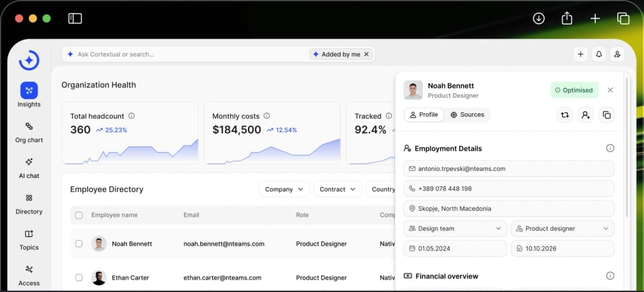Screen dimensions: 644x292
Task: Show Employment Details info icon
Action: point(611,148)
